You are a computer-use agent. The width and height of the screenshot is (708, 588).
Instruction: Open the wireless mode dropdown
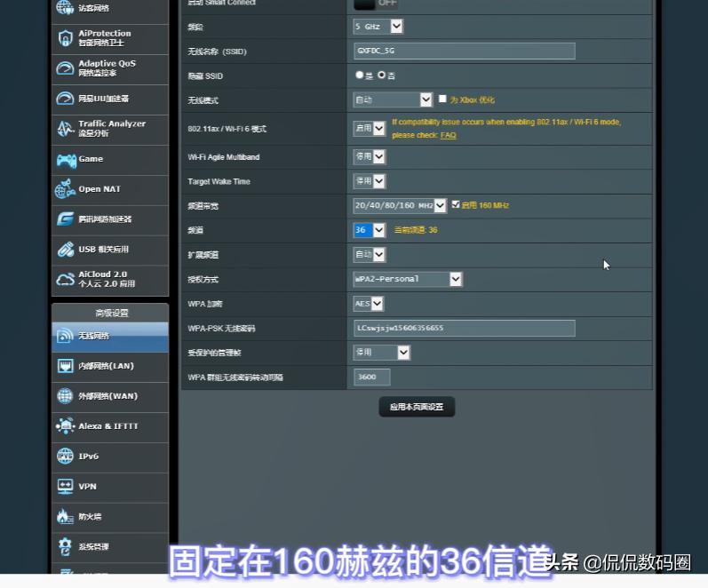393,99
